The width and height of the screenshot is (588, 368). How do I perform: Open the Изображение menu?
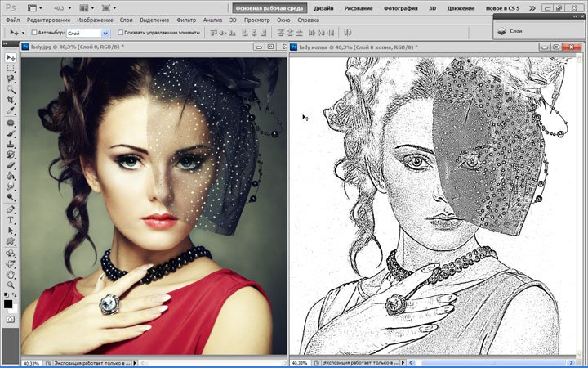(x=96, y=19)
